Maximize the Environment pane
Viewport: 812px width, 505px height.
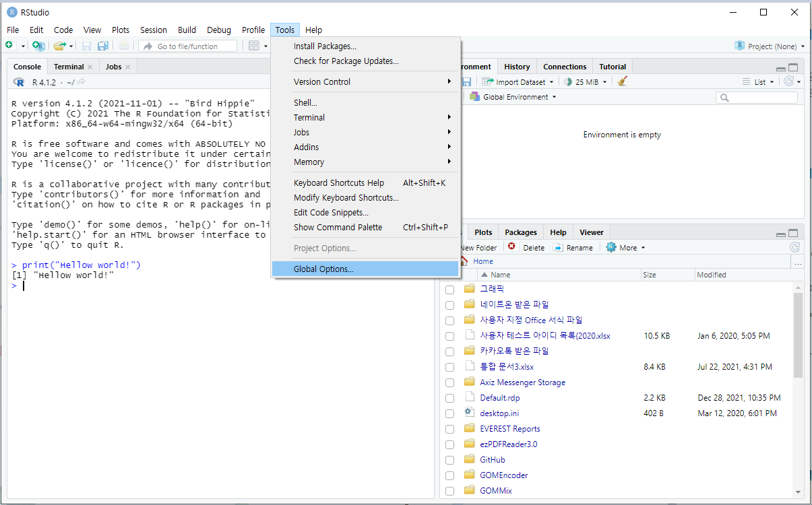point(793,68)
